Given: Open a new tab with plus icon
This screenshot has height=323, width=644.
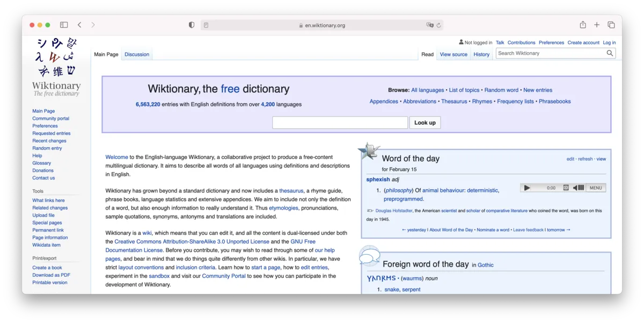Looking at the screenshot, I should tap(597, 25).
